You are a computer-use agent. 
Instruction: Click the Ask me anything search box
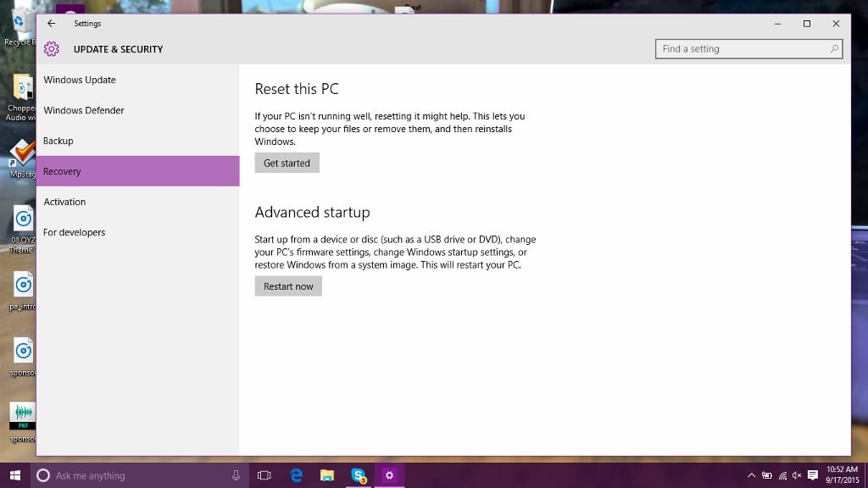[140, 475]
